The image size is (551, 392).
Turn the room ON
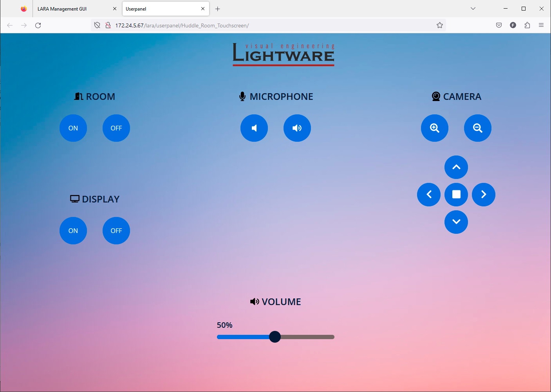(x=73, y=128)
